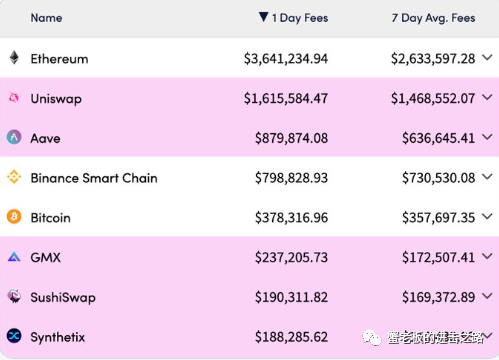Expand the Ethereum row chevron
This screenshot has height=360, width=499.
click(487, 58)
